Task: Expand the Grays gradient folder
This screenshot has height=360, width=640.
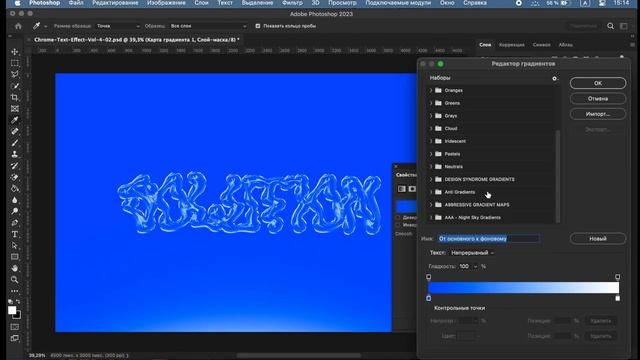Action: tap(431, 116)
